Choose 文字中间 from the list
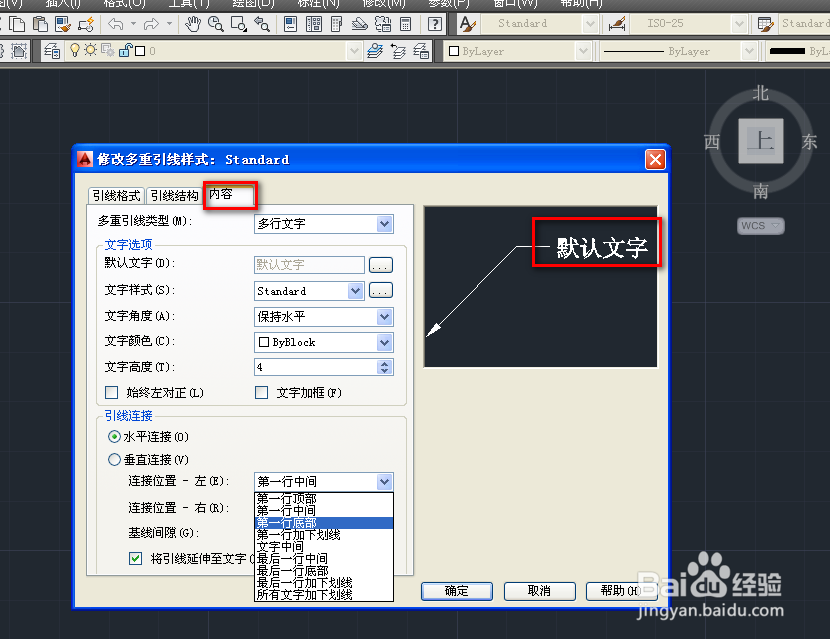Screen dimensions: 830x639 324,547
